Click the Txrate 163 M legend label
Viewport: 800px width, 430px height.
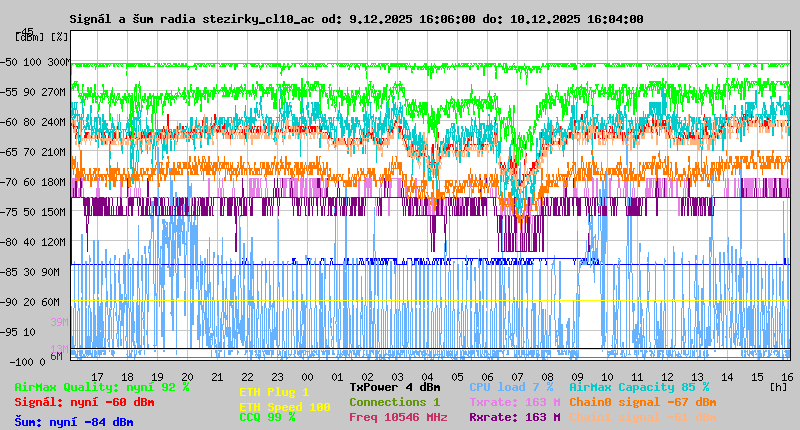click(514, 402)
